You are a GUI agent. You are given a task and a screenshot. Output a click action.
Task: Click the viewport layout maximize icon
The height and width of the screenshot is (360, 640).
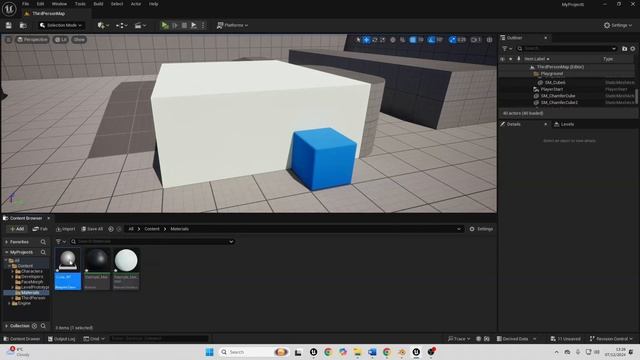pyautogui.click(x=489, y=40)
